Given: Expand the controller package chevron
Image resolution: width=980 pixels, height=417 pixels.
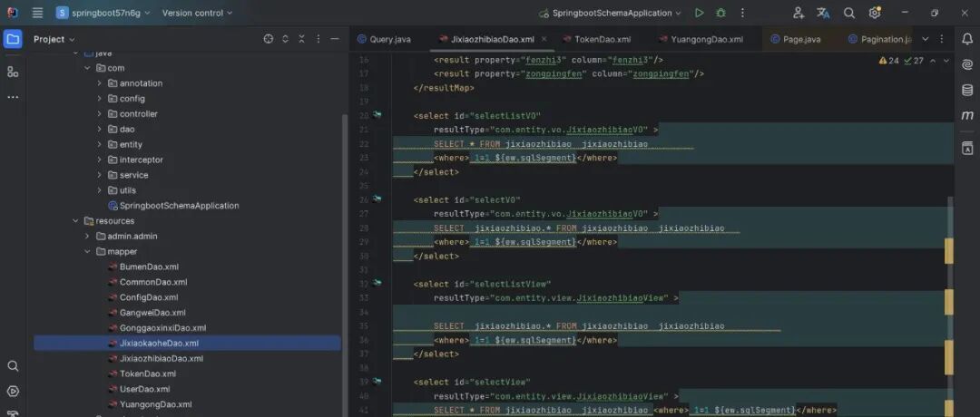Looking at the screenshot, I should click(100, 113).
